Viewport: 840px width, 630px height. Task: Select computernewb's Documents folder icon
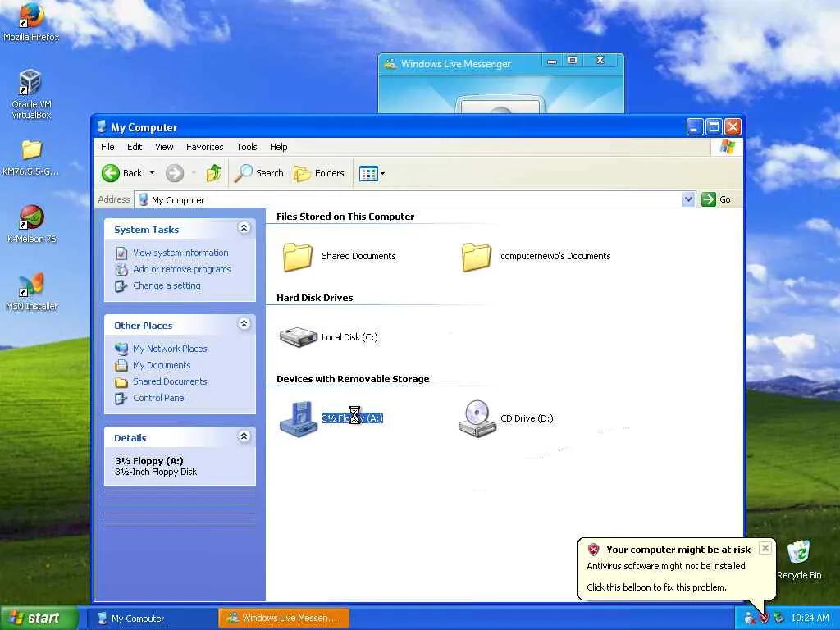(x=477, y=256)
